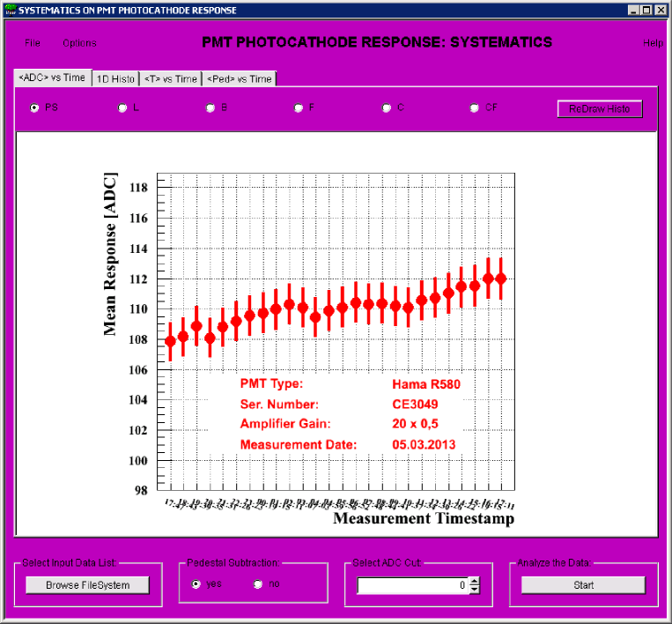Open the Options menu
Screen dimensions: 672x624
(x=79, y=43)
